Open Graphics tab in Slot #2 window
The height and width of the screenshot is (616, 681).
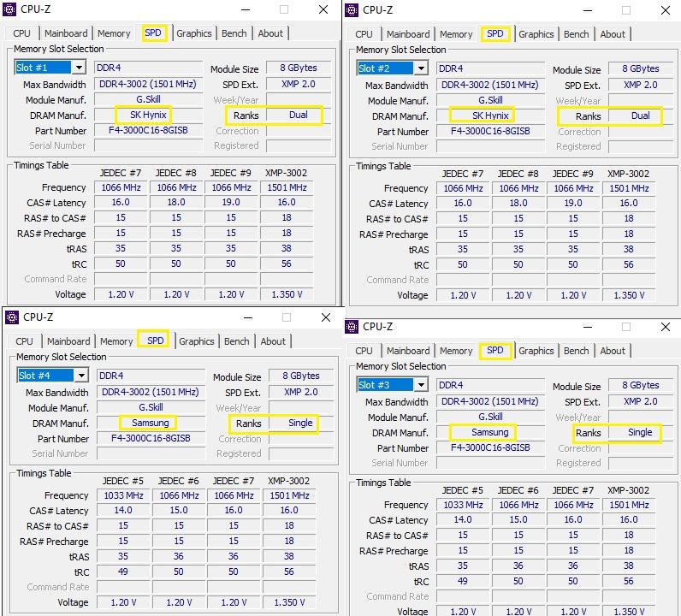536,34
